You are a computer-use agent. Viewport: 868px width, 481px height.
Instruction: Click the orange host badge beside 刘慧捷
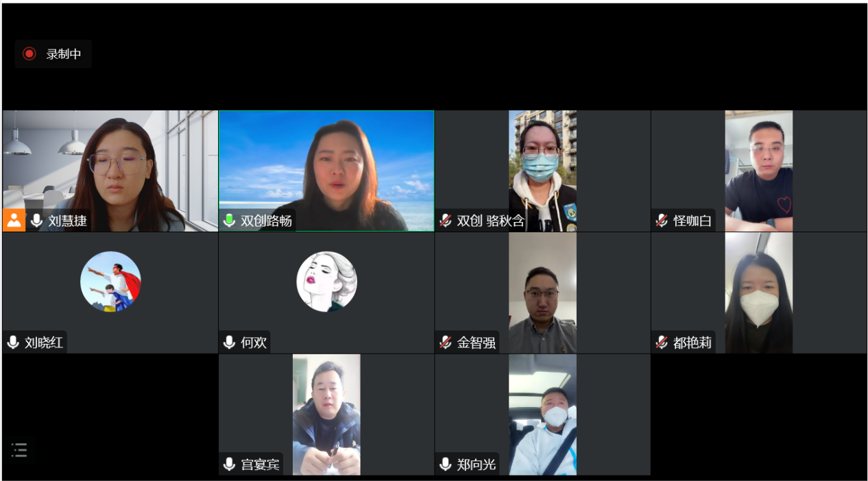pos(14,221)
